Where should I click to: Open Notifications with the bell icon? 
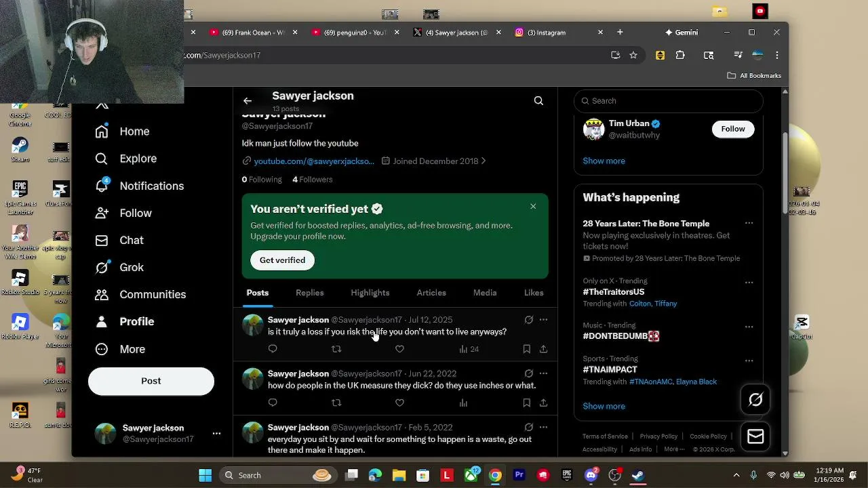tap(139, 186)
